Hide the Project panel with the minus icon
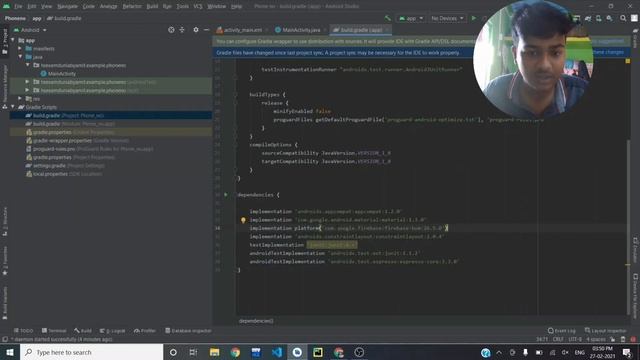The height and width of the screenshot is (360, 640). 207,30
